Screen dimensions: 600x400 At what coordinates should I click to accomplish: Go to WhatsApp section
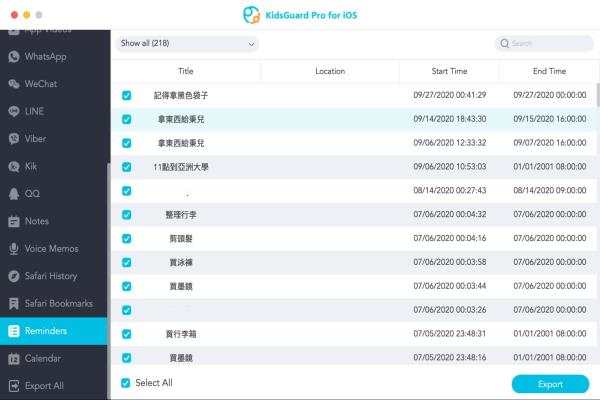46,57
